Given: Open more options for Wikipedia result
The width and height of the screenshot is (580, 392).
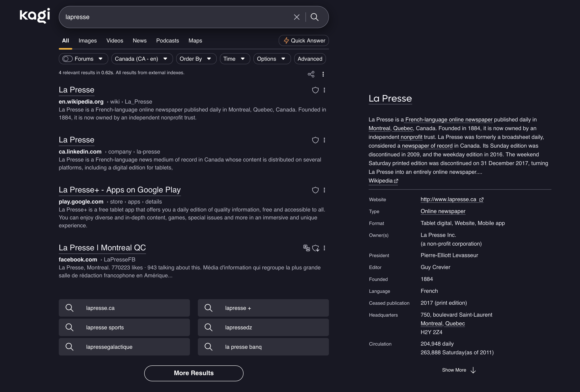Looking at the screenshot, I should (324, 90).
